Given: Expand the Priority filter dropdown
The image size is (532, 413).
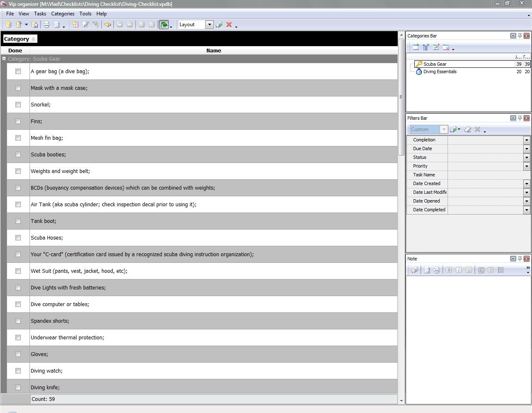Looking at the screenshot, I should coord(527,166).
